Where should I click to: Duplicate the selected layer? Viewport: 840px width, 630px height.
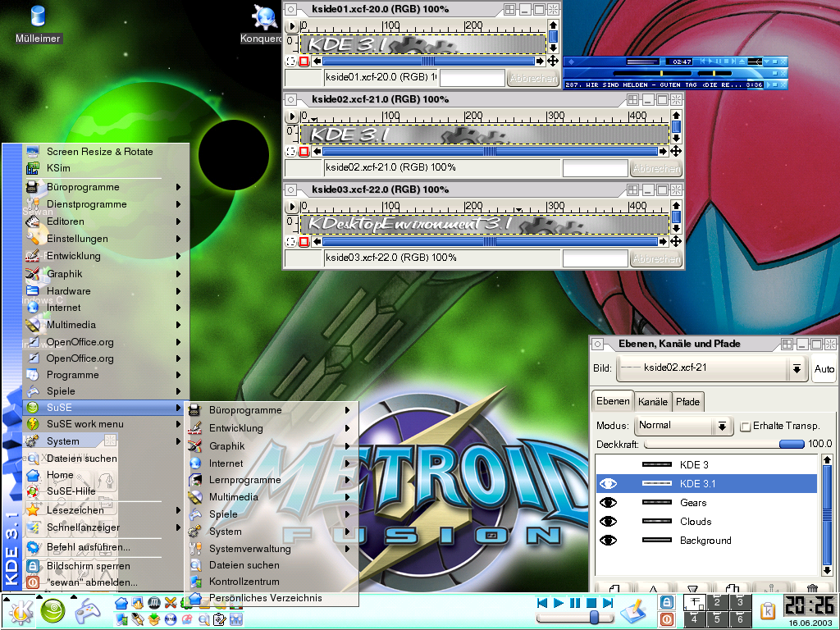[733, 588]
